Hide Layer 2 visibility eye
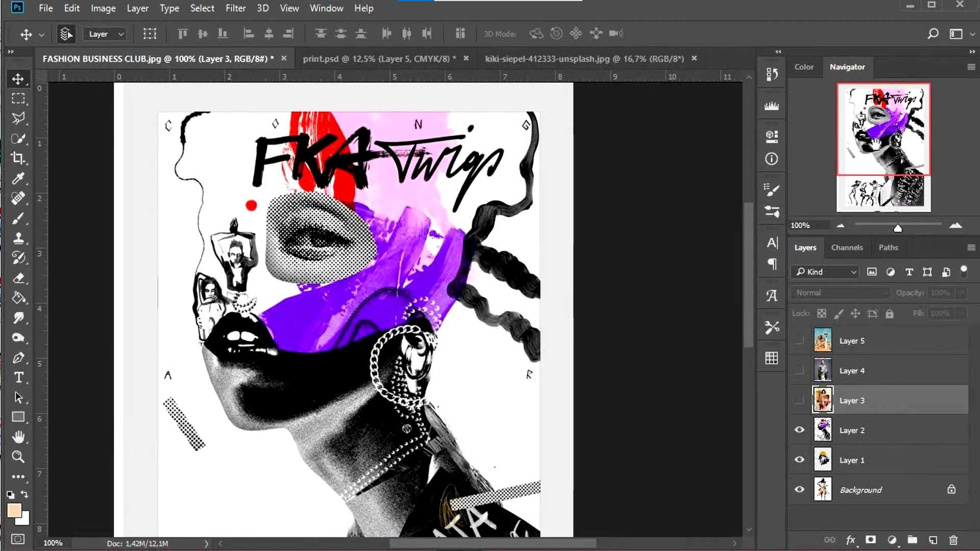Screen dimensions: 980x551 [x=799, y=430]
